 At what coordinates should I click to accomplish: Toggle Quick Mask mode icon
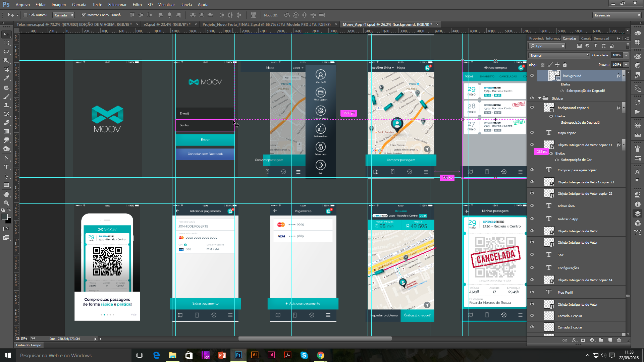(6, 229)
